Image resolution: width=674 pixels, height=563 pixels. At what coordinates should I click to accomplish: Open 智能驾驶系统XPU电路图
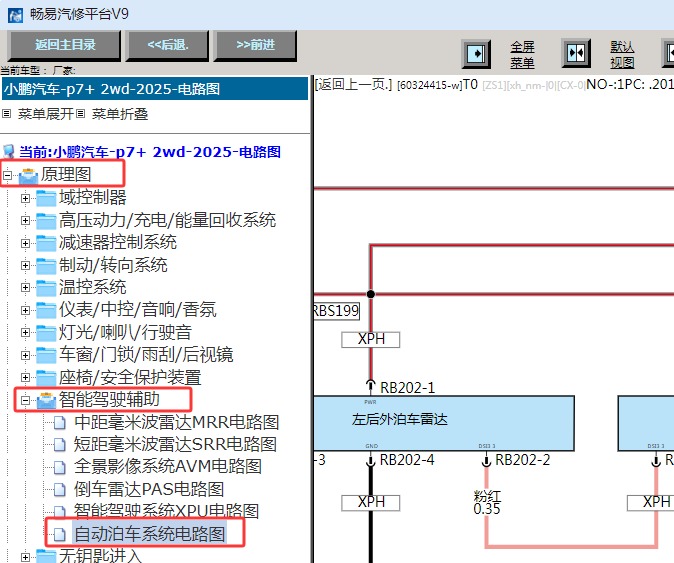point(166,511)
